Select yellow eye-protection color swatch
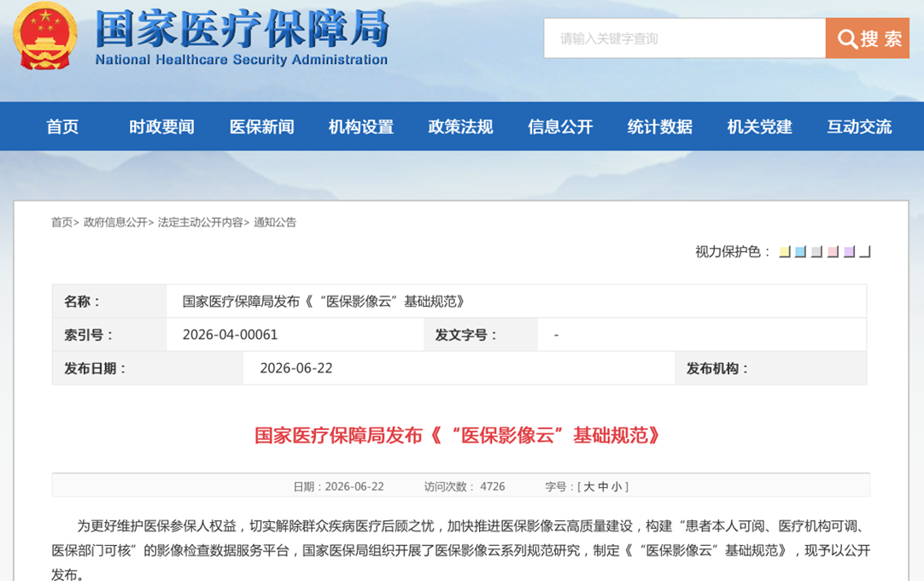The height and width of the screenshot is (581, 924). coord(784,252)
